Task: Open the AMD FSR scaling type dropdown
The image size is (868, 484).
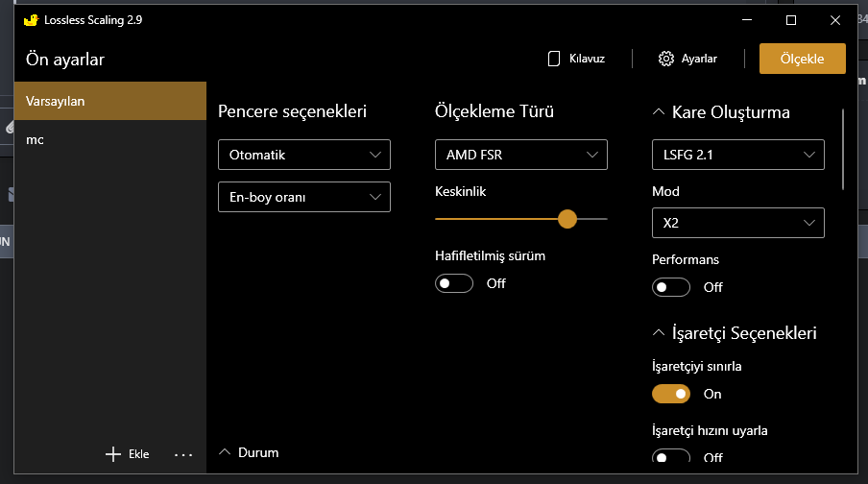Action: point(521,155)
